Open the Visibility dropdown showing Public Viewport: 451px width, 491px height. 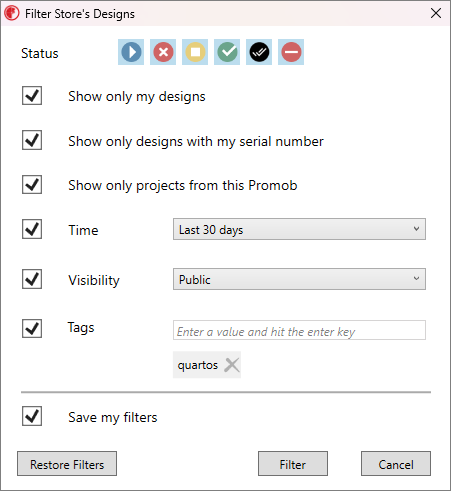tap(299, 279)
